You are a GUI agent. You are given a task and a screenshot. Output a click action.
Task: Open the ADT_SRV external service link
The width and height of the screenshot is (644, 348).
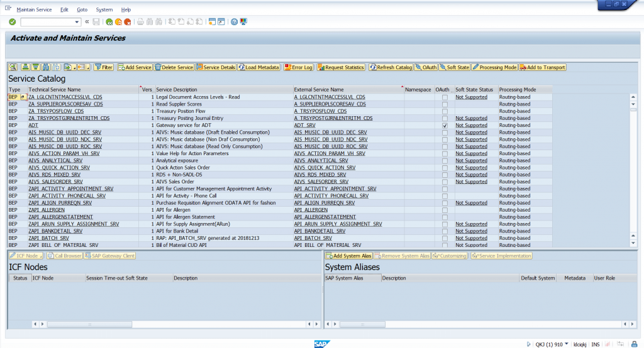(x=305, y=125)
